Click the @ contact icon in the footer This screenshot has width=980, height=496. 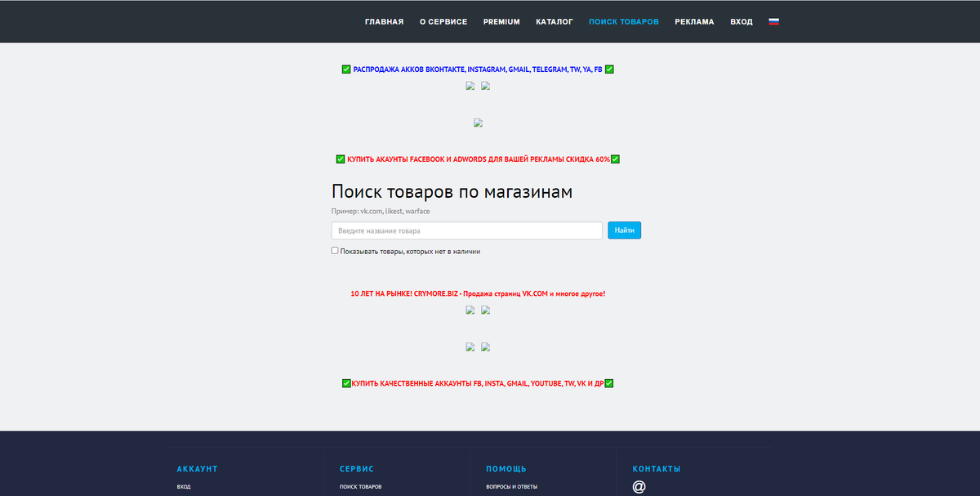click(x=639, y=487)
